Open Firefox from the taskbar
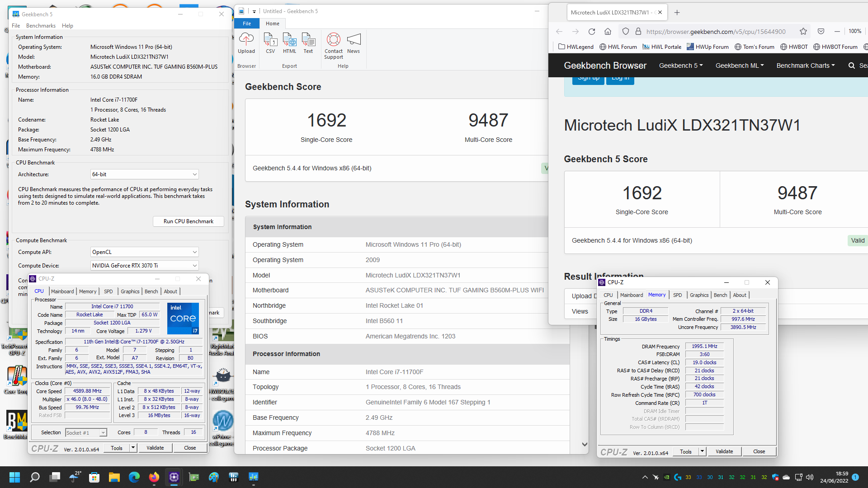 click(154, 477)
